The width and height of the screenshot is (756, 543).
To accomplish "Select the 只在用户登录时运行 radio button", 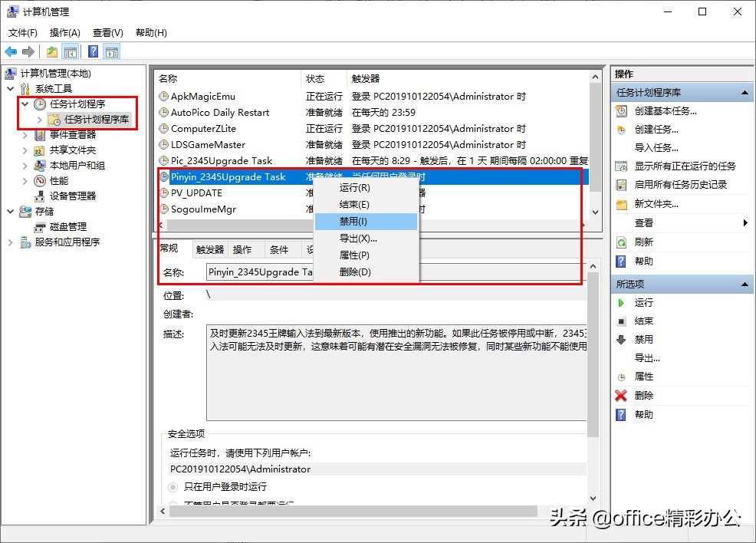I will coord(175,487).
